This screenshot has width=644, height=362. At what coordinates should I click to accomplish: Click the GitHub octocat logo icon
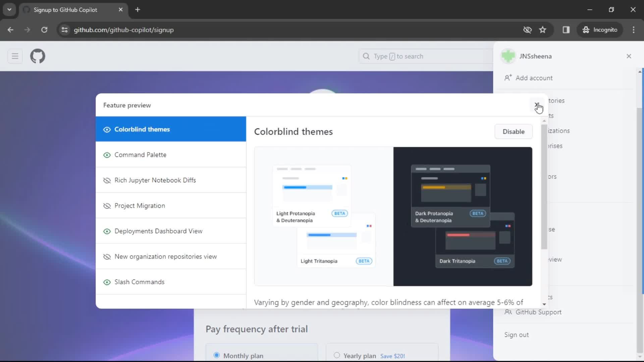[x=38, y=56]
